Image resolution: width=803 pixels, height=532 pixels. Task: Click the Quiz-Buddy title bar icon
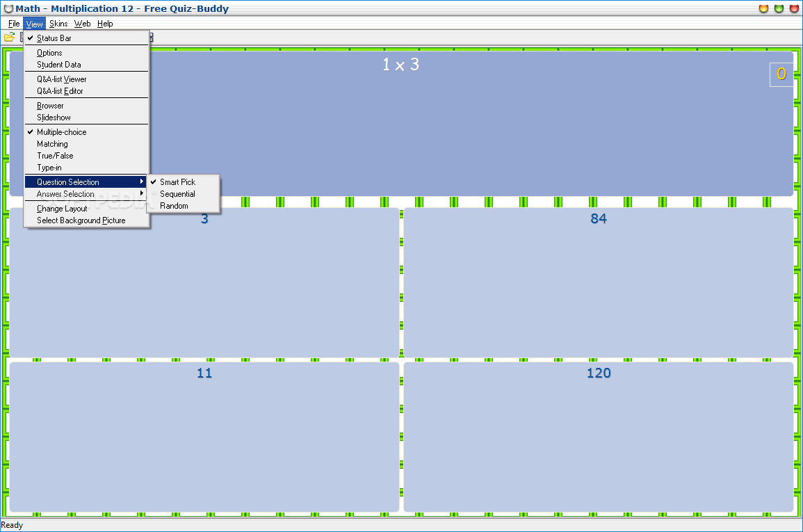(9, 9)
